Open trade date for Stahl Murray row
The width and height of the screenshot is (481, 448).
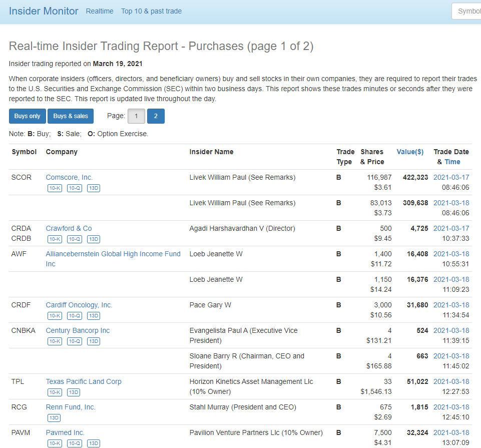[451, 407]
